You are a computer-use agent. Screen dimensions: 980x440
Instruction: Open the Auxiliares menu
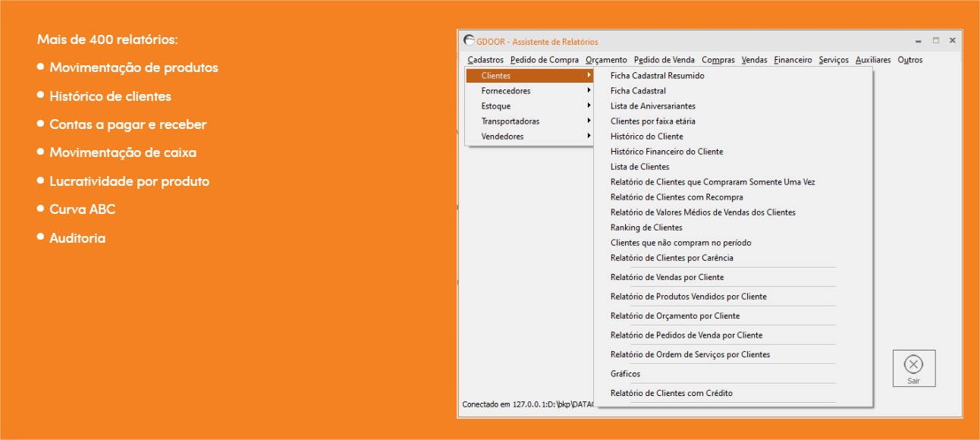click(x=873, y=60)
